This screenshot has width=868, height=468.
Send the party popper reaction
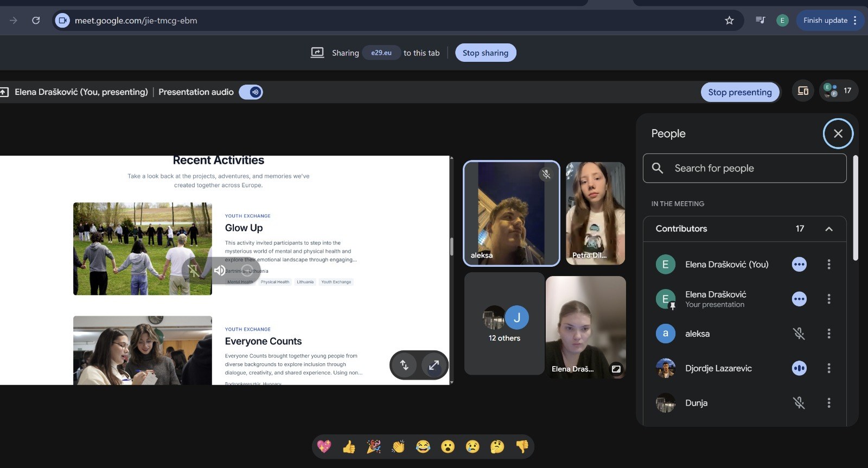pyautogui.click(x=373, y=446)
